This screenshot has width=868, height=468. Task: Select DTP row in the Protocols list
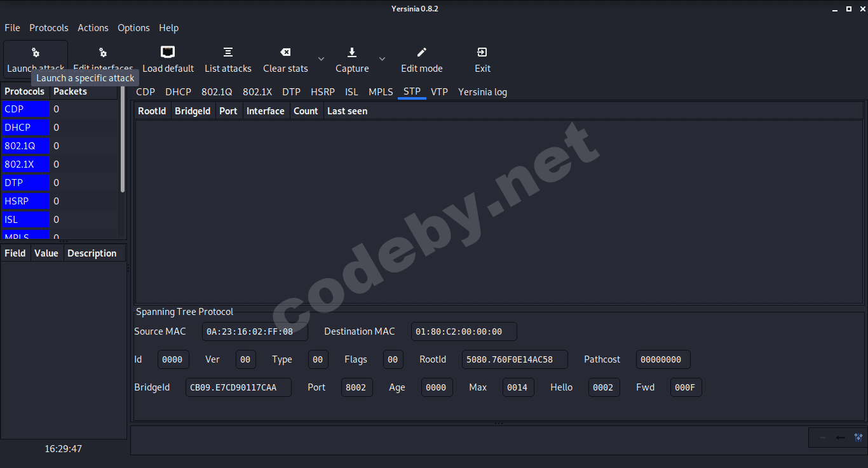pyautogui.click(x=60, y=183)
